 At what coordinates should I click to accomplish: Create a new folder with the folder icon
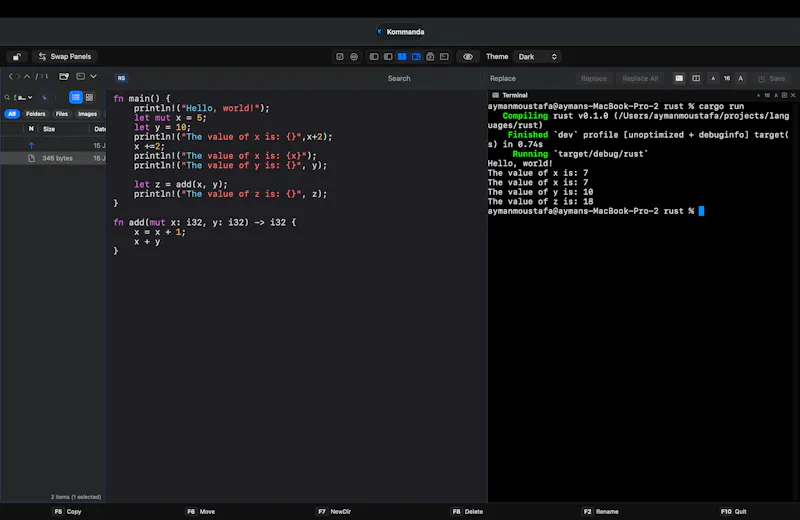64,77
